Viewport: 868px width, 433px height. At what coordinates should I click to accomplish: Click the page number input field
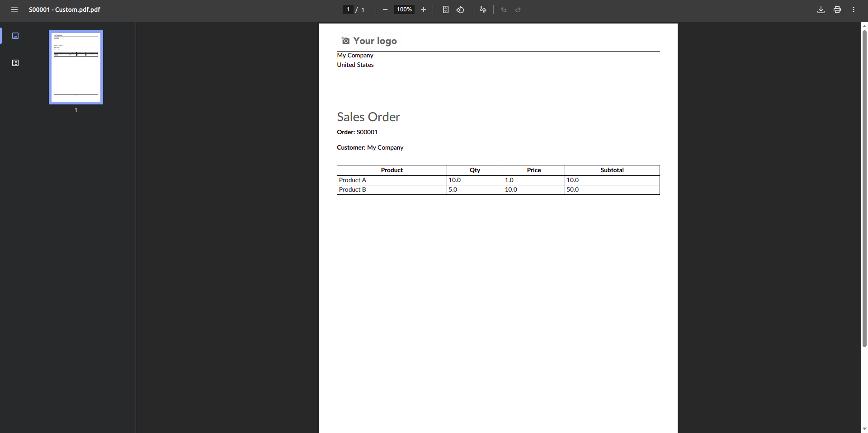coord(348,9)
